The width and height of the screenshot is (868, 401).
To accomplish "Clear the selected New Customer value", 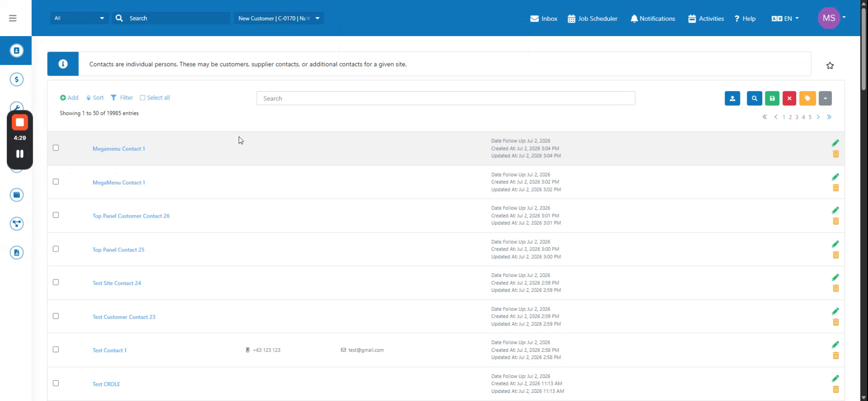I will pos(308,19).
